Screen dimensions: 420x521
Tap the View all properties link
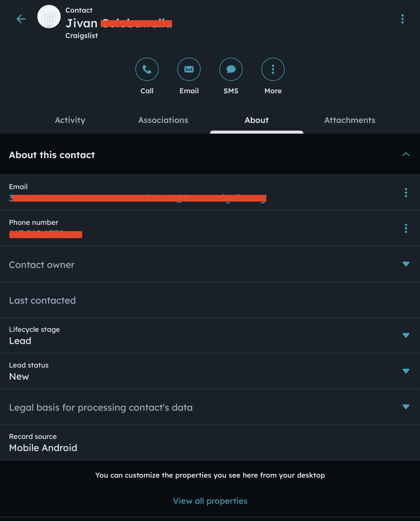click(210, 501)
